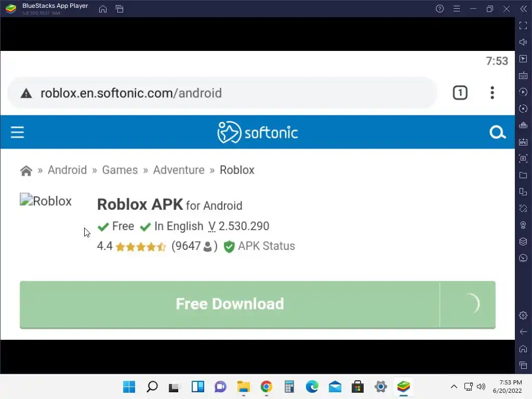Image resolution: width=532 pixels, height=399 pixels.
Task: Open Windows taskbar search
Action: (x=152, y=387)
